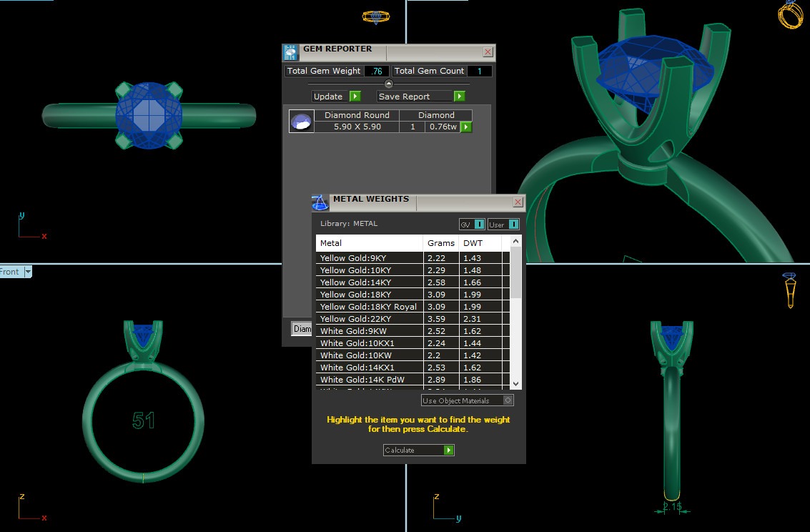810x532 pixels.
Task: Click the Diamond Round gem thumbnail
Action: [x=301, y=122]
